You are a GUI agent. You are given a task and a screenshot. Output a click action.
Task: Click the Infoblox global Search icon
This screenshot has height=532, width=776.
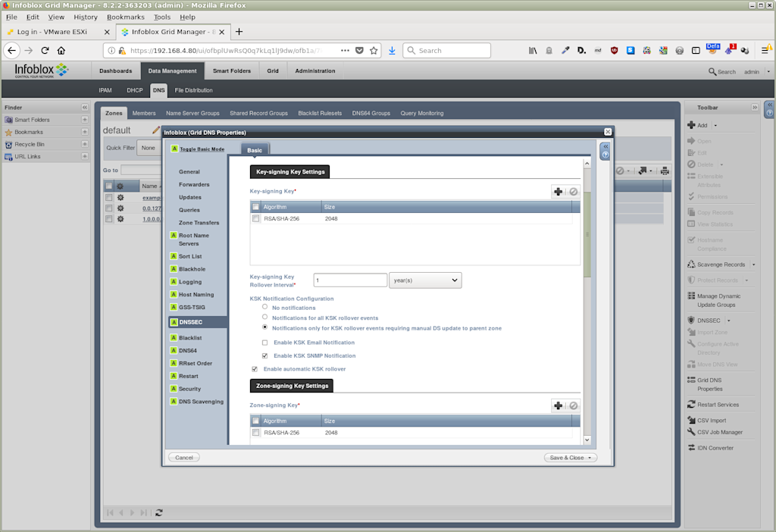[712, 72]
